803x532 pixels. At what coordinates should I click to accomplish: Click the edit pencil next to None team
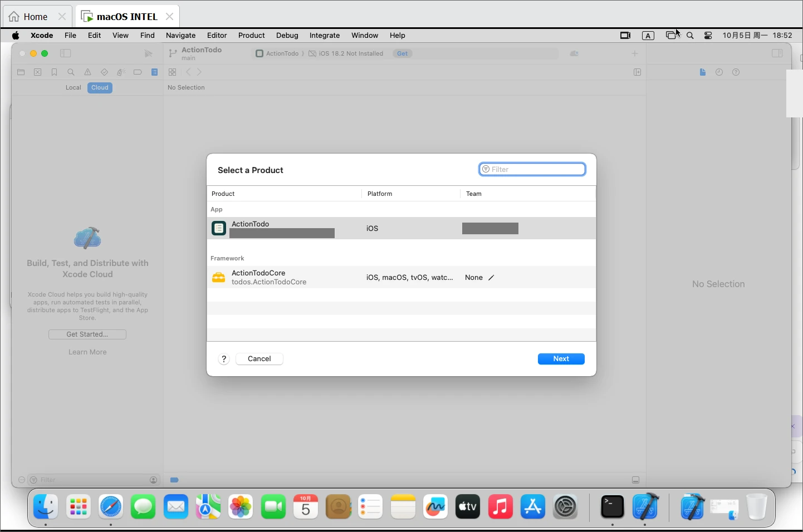point(491,278)
